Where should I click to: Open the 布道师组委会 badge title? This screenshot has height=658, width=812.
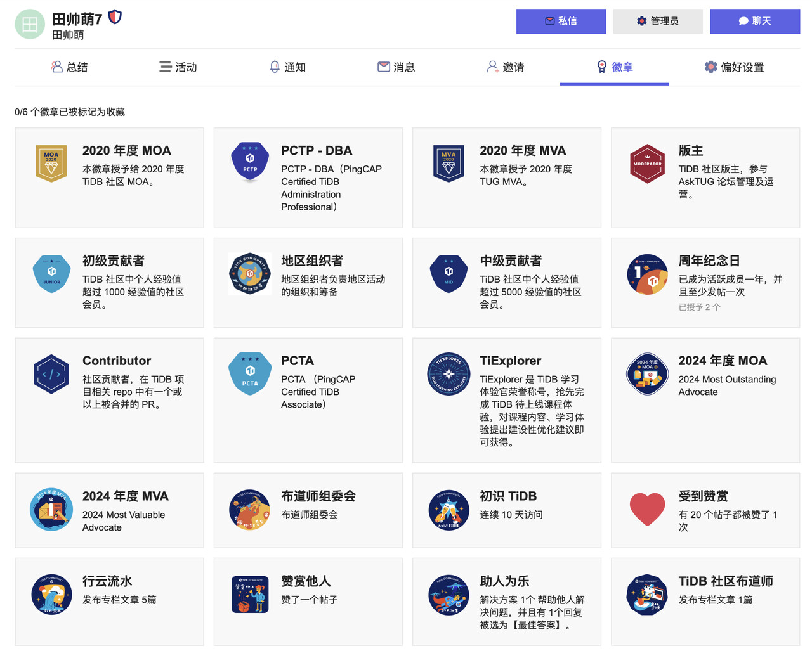[x=318, y=496]
